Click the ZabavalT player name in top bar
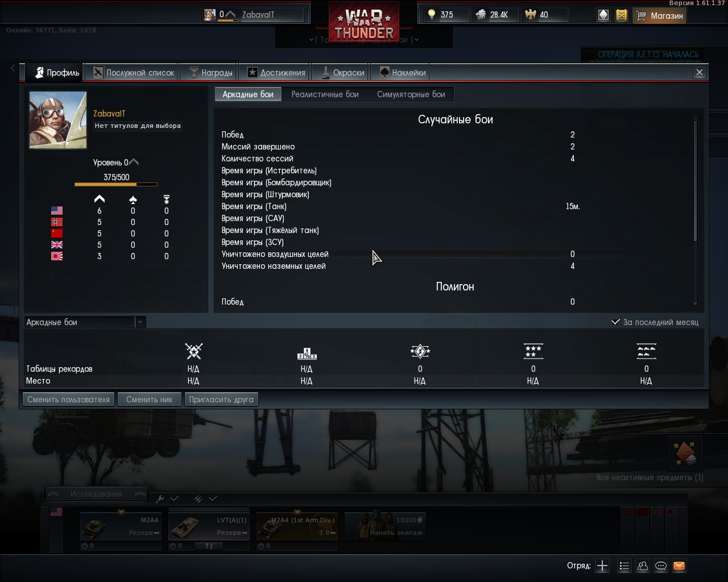This screenshot has height=582, width=728. click(258, 15)
